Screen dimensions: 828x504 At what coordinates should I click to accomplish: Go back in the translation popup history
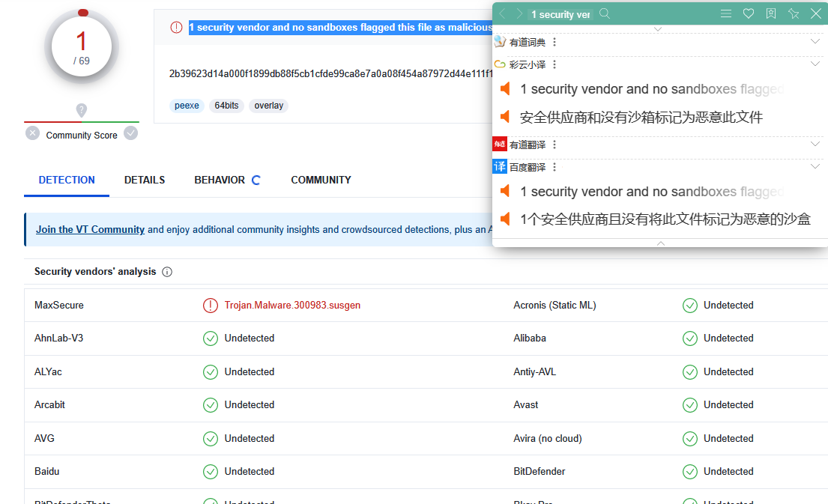click(502, 13)
